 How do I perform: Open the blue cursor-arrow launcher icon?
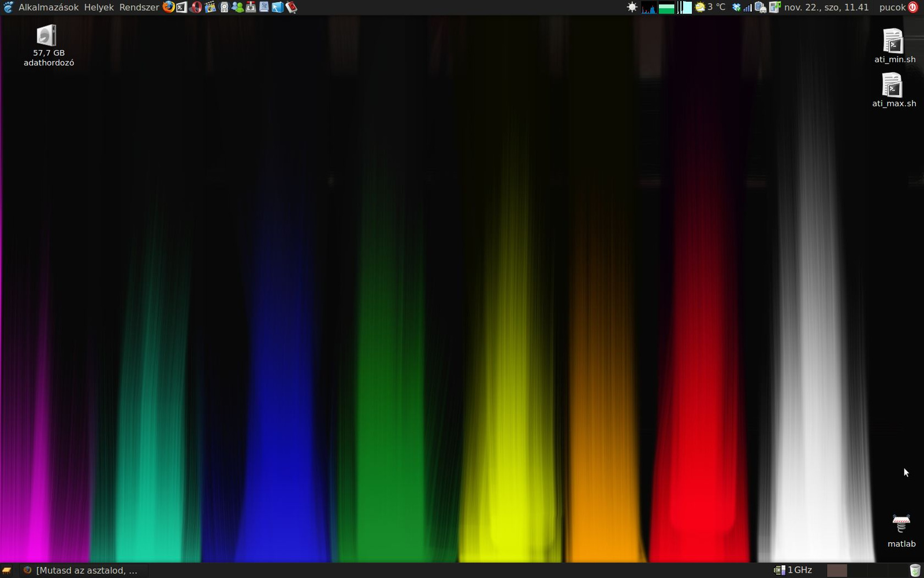coord(277,8)
